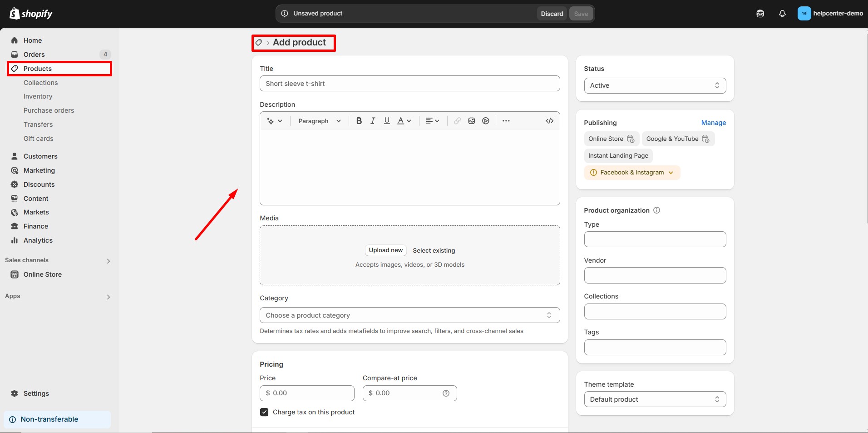Click the underline formatting icon

(387, 121)
